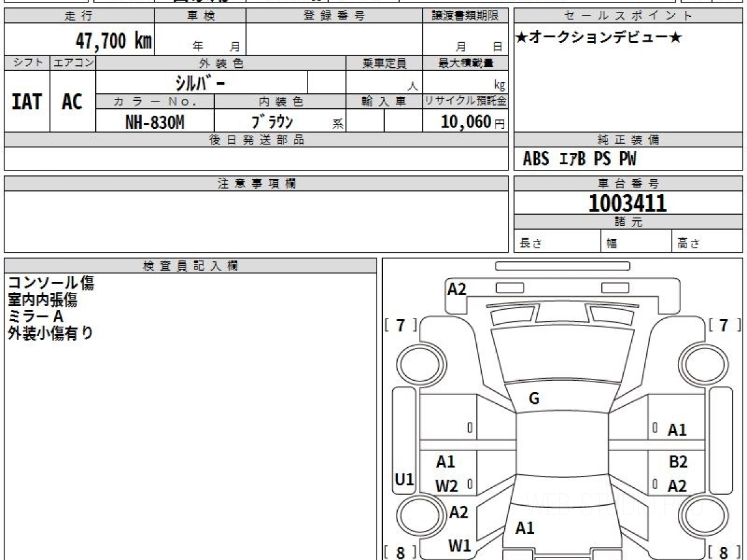This screenshot has height=560, width=747.
Task: Select the 輸入車 label
Action: tap(384, 101)
